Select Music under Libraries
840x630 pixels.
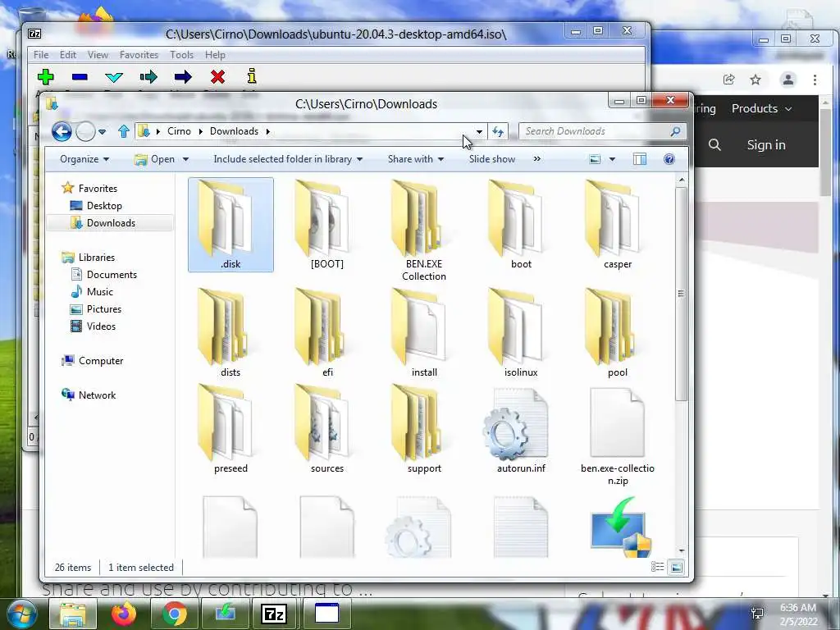[x=99, y=292]
